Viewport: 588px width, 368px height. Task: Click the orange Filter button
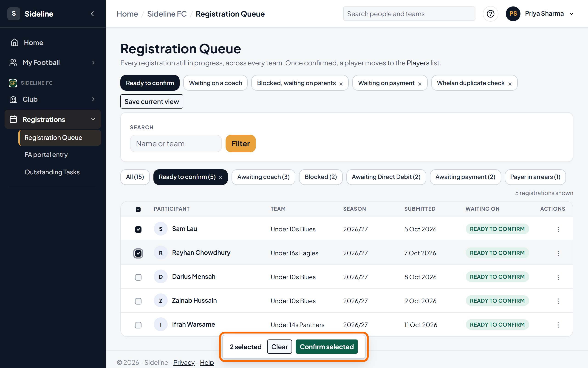point(240,144)
